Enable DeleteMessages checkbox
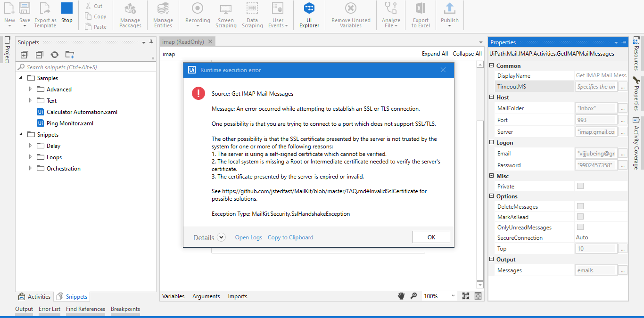644x318 pixels. 580,206
